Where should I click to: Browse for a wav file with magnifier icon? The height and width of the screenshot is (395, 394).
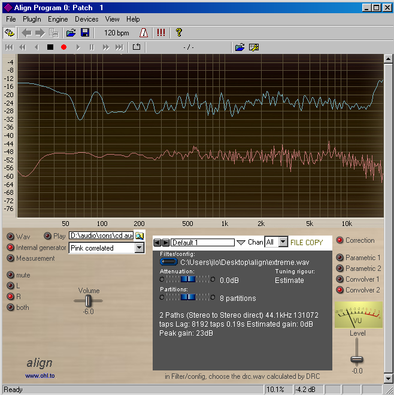139,236
